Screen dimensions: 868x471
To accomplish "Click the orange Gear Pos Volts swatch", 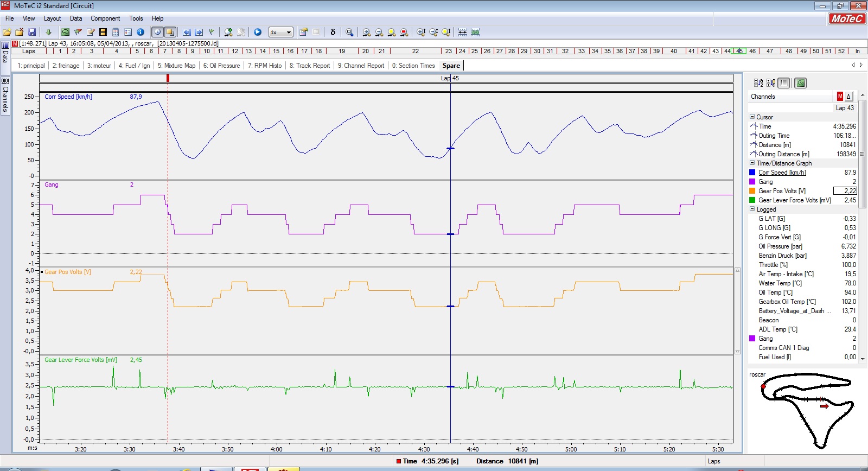I will (x=752, y=191).
